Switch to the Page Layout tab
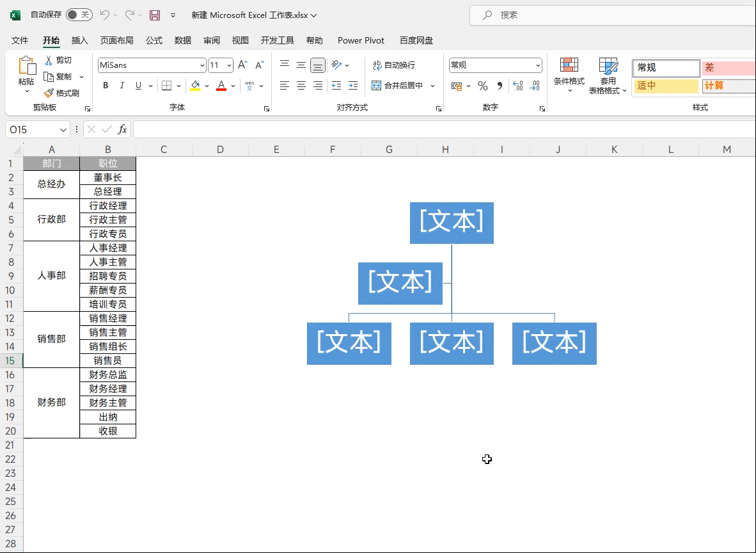This screenshot has width=756, height=553. [x=116, y=40]
